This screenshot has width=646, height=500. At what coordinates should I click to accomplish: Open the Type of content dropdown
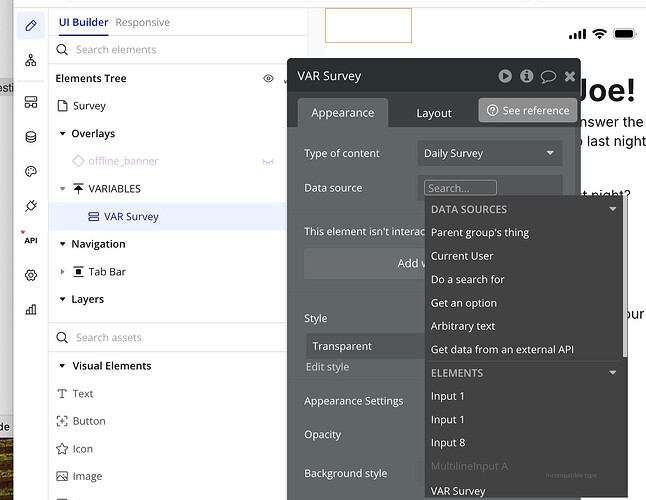[490, 153]
